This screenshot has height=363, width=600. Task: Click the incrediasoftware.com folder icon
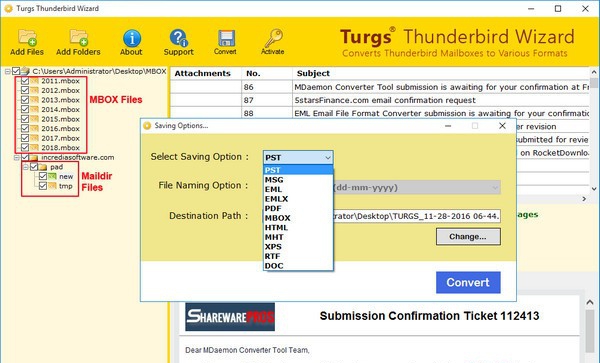point(34,157)
